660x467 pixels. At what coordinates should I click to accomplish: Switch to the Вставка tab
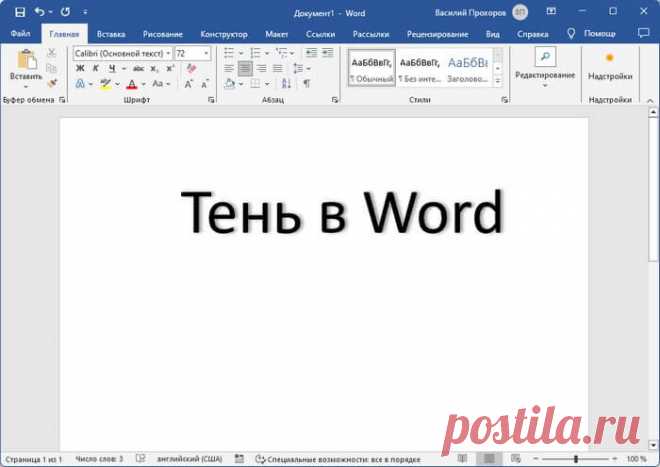coord(111,34)
